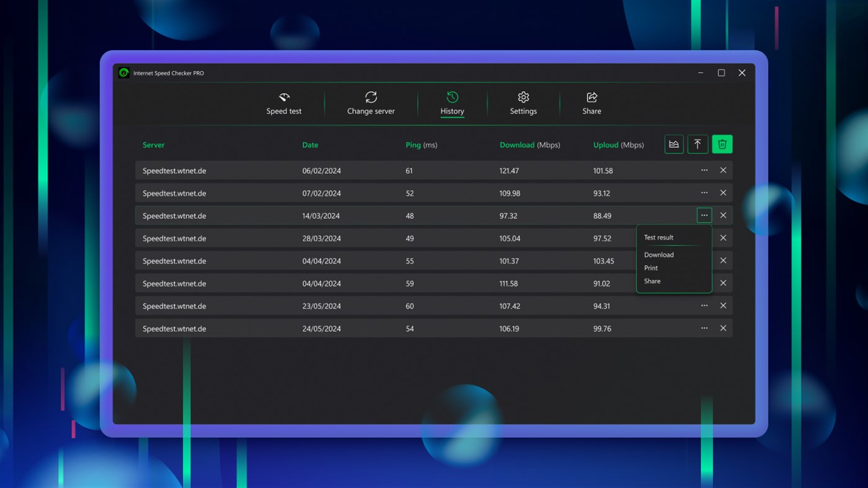This screenshot has height=488, width=868.
Task: Click download value 121.47
Action: [509, 171]
